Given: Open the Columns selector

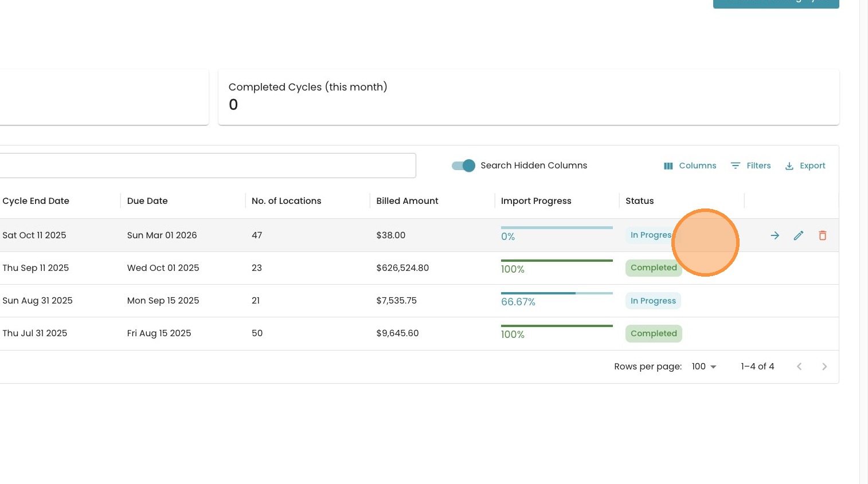Looking at the screenshot, I should coord(690,166).
